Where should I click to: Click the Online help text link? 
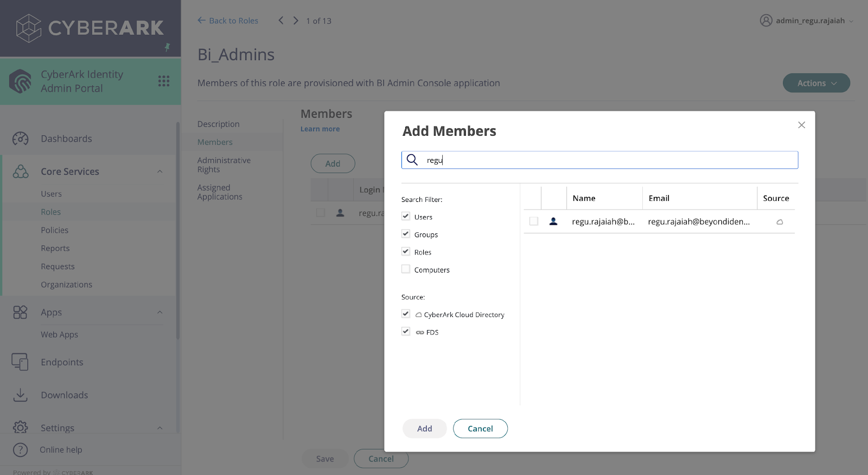61,449
